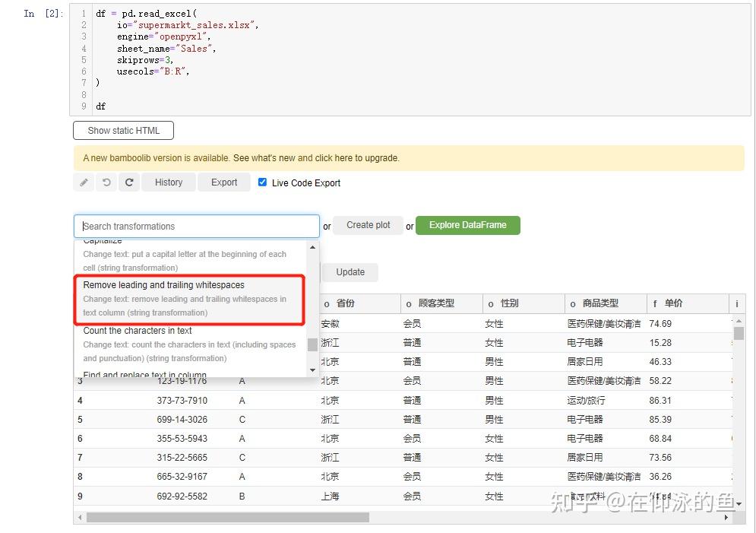
Task: Open the History panel
Action: click(x=168, y=182)
